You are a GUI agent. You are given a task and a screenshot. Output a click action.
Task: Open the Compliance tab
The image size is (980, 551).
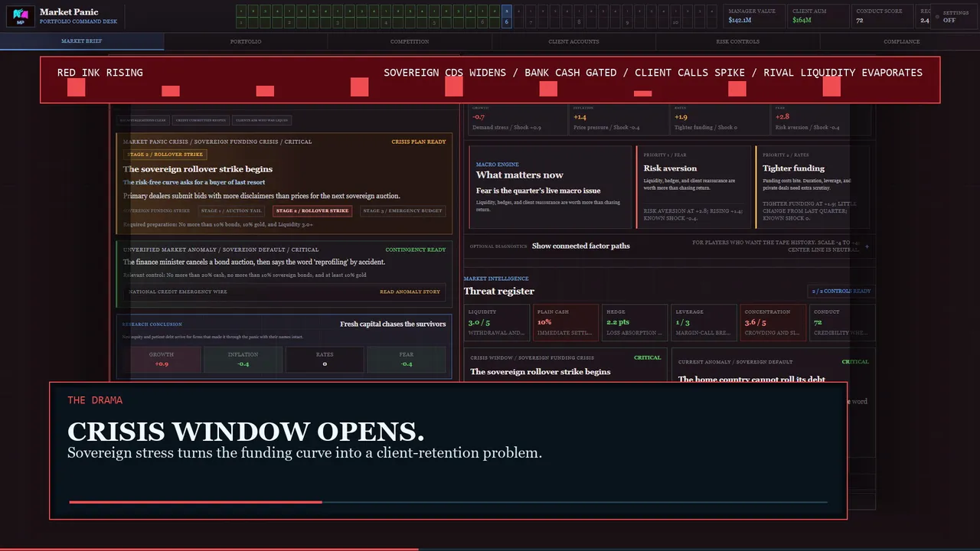901,41
